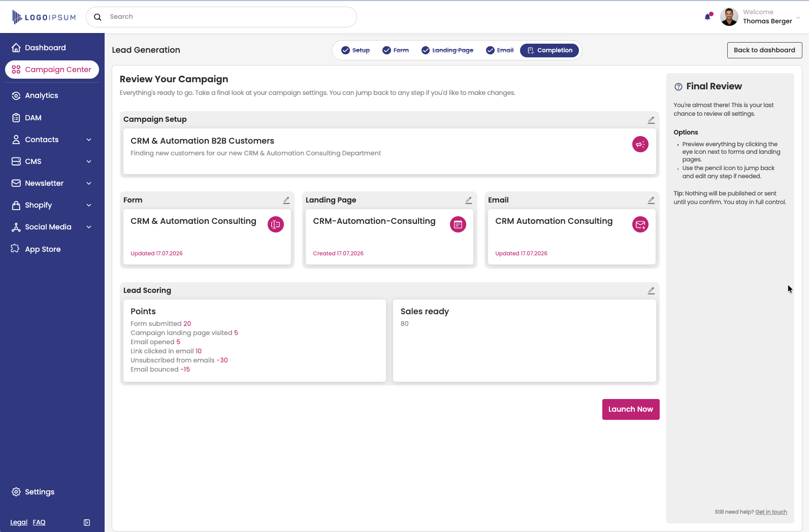The height and width of the screenshot is (532, 809).
Task: Click the Form section pencil icon
Action: click(x=286, y=201)
